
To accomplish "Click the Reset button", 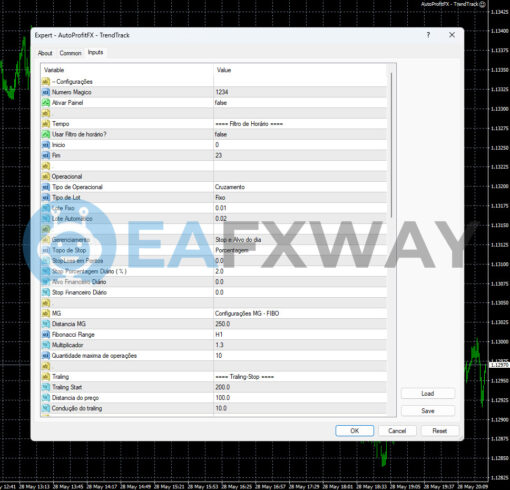I will click(x=440, y=431).
